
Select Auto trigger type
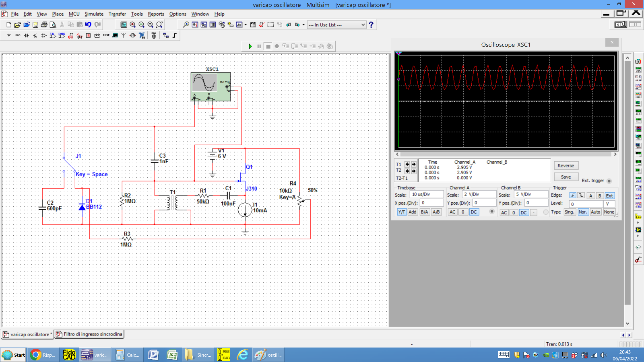(x=595, y=212)
